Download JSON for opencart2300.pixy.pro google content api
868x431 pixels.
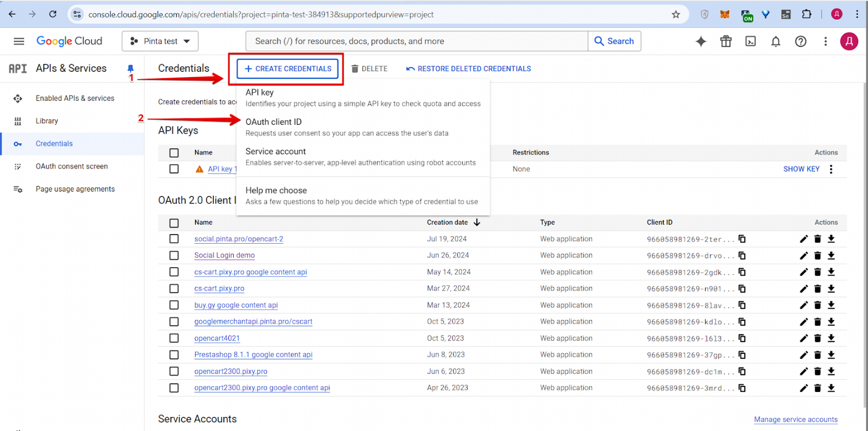pyautogui.click(x=831, y=388)
